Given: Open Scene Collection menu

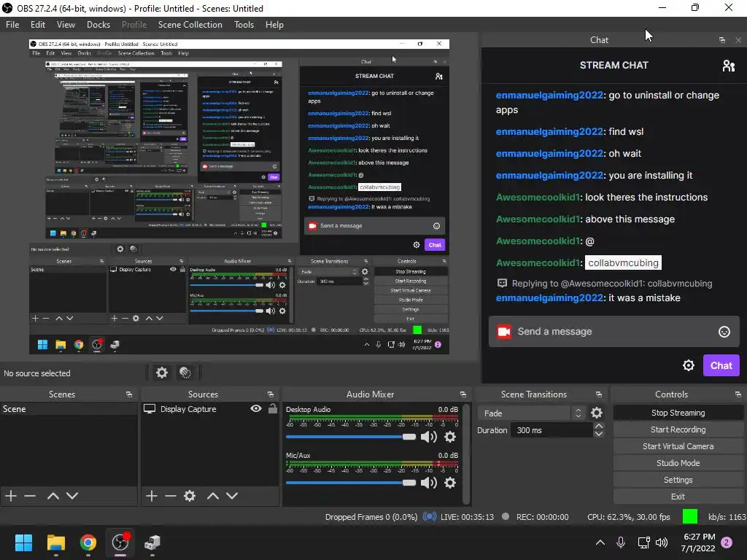Looking at the screenshot, I should [x=190, y=25].
